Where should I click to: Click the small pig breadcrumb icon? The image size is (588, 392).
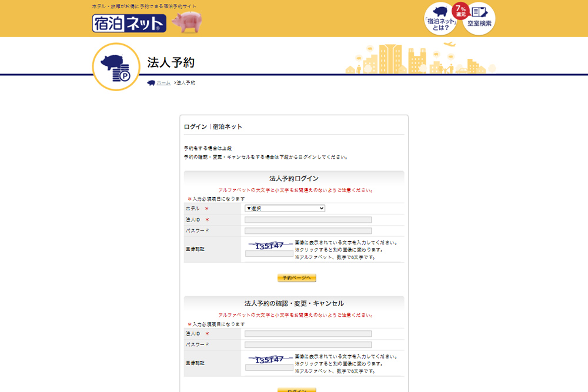click(151, 83)
